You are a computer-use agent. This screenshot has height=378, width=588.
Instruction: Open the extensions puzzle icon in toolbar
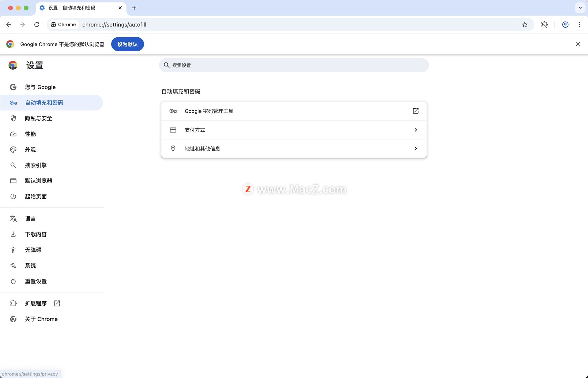click(x=545, y=25)
